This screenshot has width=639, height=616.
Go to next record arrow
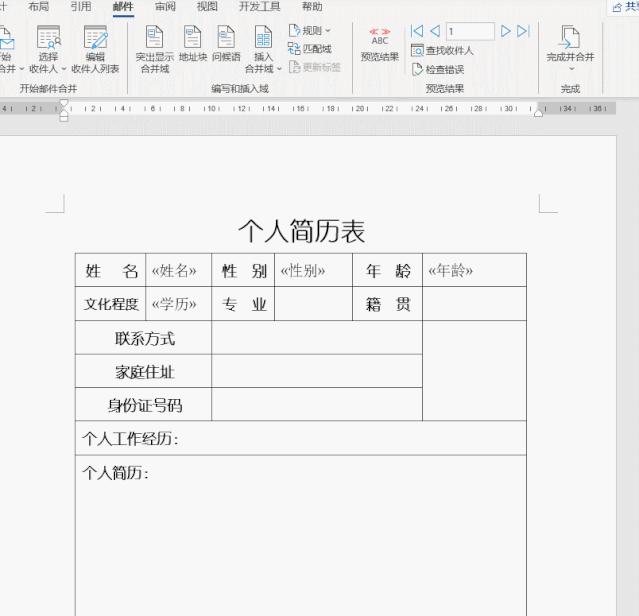tap(505, 31)
